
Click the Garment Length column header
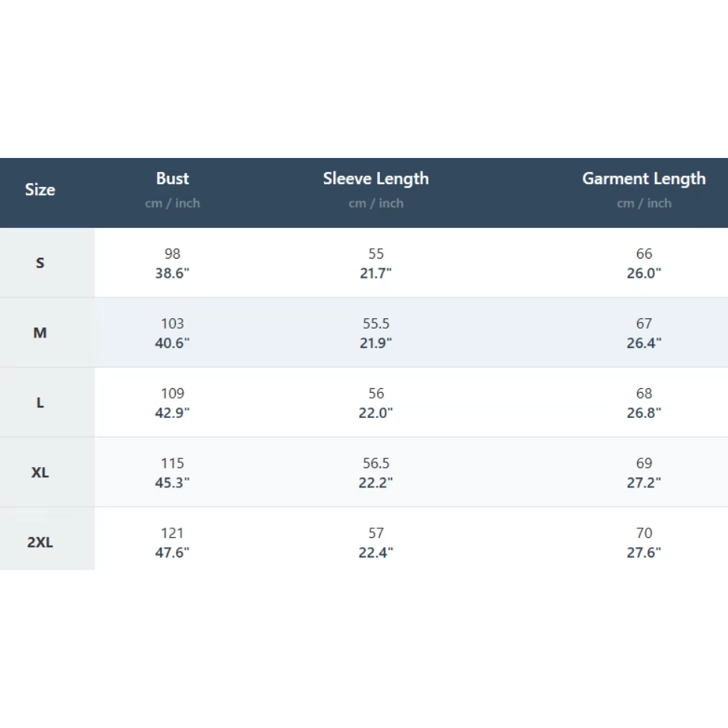pos(644,179)
